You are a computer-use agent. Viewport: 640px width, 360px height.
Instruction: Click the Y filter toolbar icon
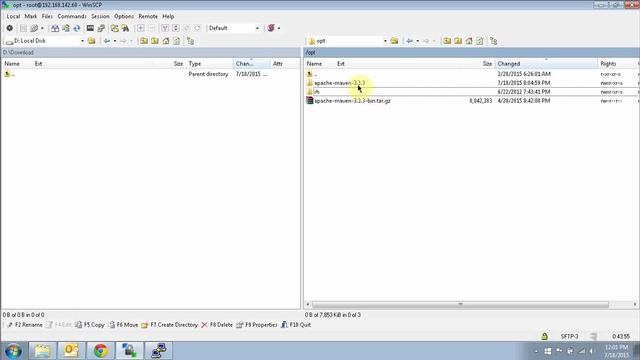click(x=165, y=28)
